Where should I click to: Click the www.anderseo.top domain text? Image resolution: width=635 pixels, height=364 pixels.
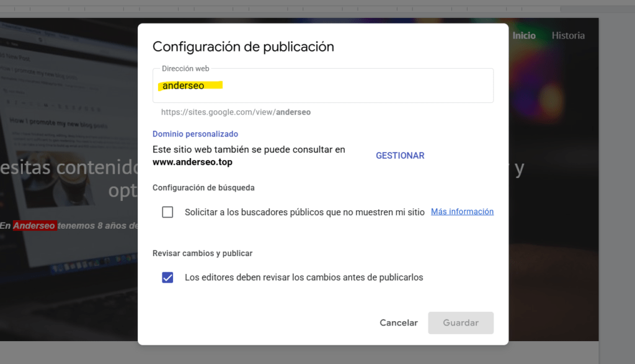192,162
